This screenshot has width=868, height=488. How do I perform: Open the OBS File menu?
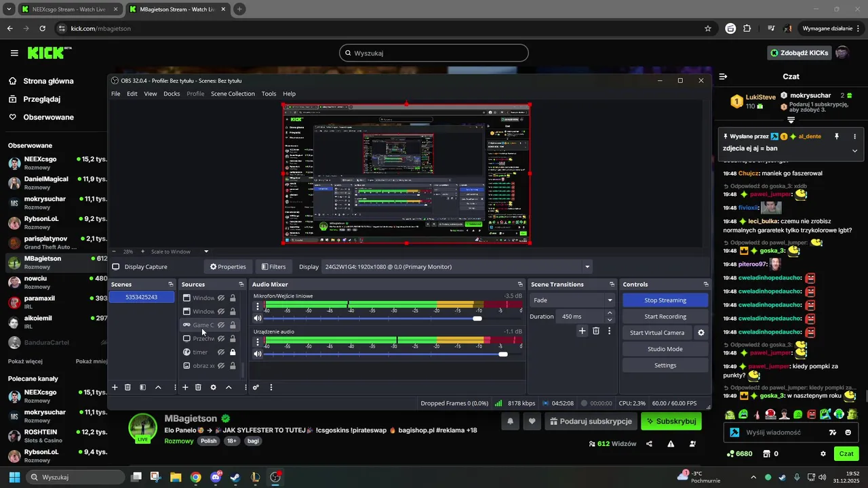pos(115,94)
